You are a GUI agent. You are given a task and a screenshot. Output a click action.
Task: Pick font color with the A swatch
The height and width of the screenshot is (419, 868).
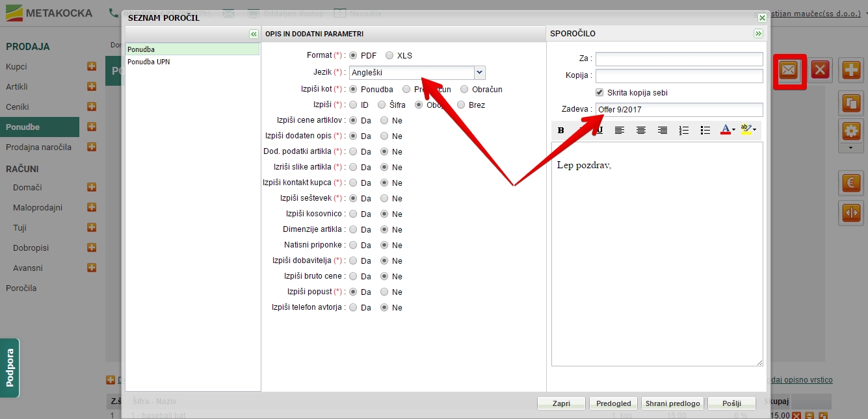click(726, 130)
